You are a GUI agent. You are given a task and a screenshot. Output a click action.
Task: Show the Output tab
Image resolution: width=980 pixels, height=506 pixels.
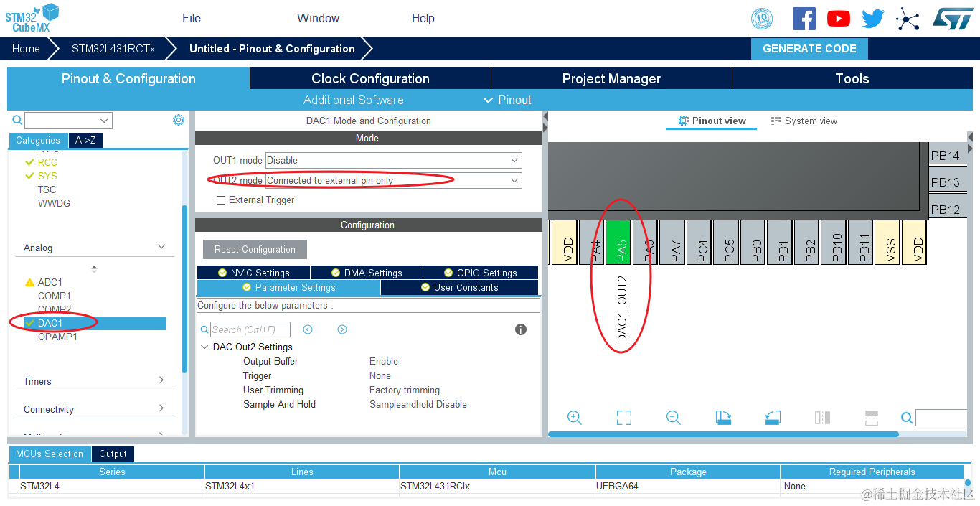tap(113, 454)
